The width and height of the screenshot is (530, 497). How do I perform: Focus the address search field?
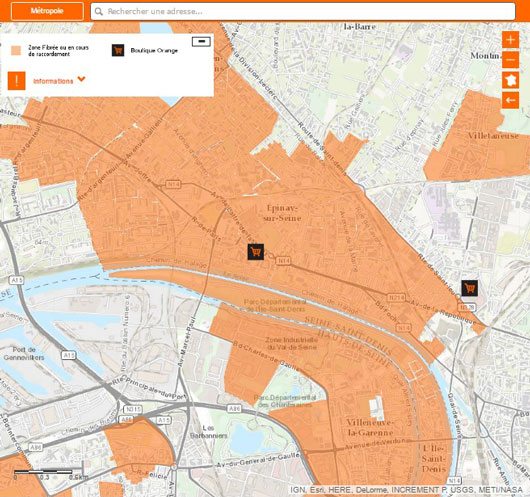click(303, 11)
